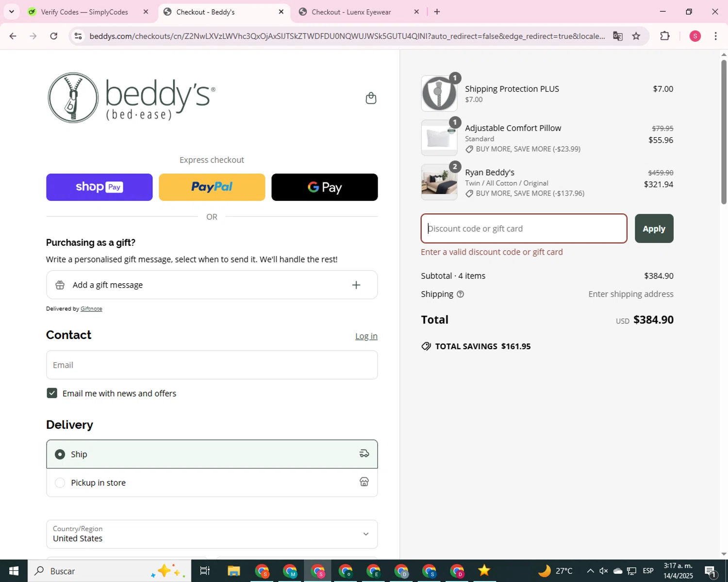The image size is (728, 582).
Task: Click the shipping info question mark icon
Action: (461, 294)
